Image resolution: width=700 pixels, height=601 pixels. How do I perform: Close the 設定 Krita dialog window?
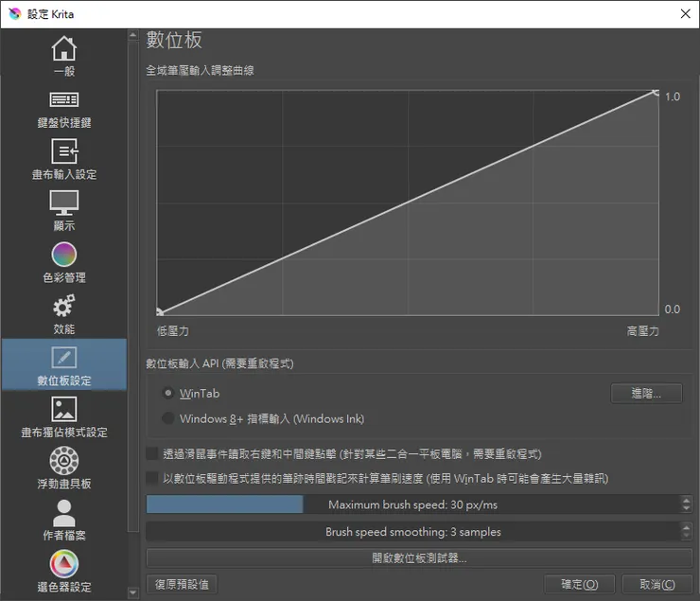click(685, 14)
